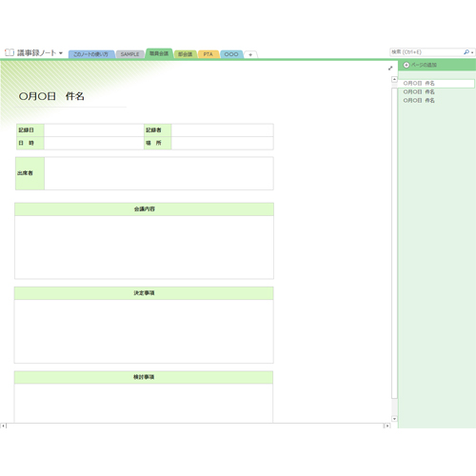Viewport: 476px width, 476px height.
Task: Open the orange PTA section tab
Action: click(208, 54)
